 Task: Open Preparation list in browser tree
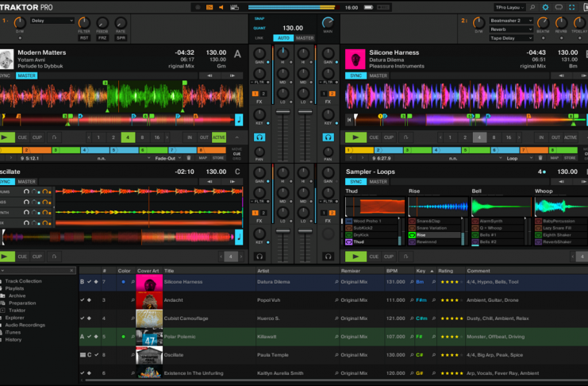(x=22, y=303)
